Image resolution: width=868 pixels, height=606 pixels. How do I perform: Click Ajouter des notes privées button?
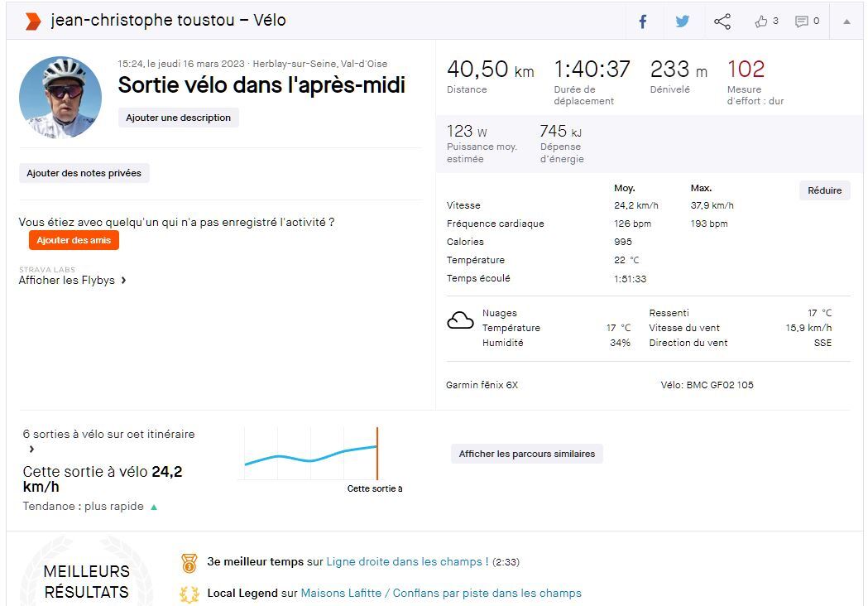[x=84, y=173]
